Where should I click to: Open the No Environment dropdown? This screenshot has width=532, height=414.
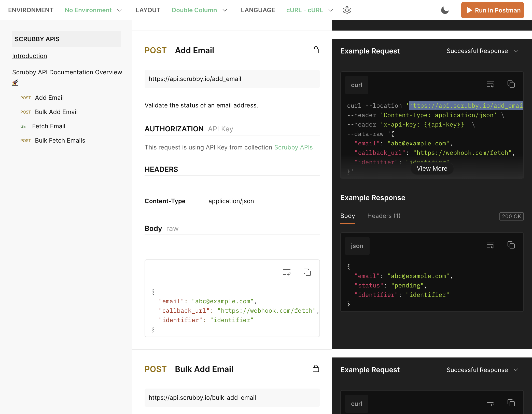tap(93, 10)
